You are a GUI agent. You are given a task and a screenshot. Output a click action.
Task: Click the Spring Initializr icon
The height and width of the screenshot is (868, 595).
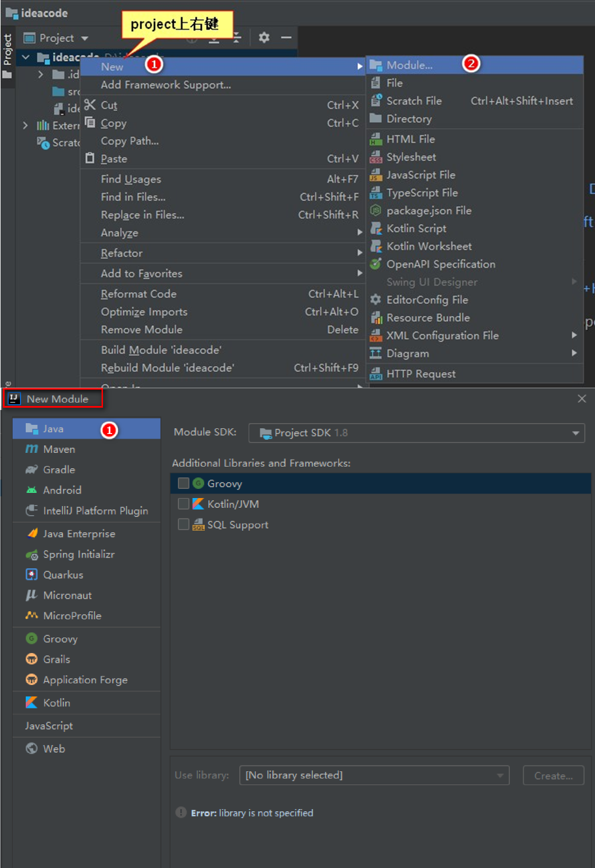pos(31,554)
